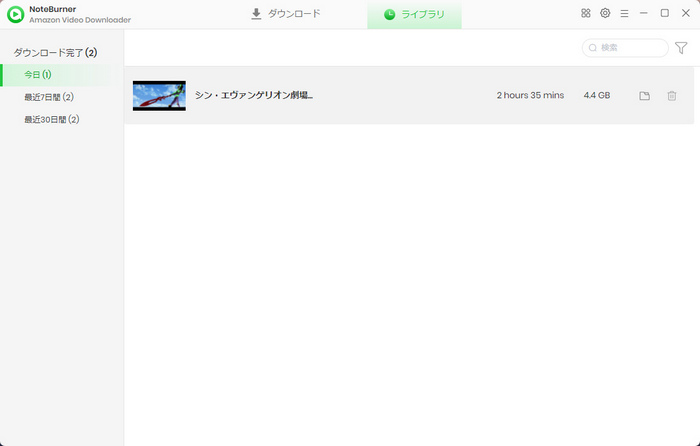Open settings via the gear icon
Screen dimensions: 700x446
point(605,13)
